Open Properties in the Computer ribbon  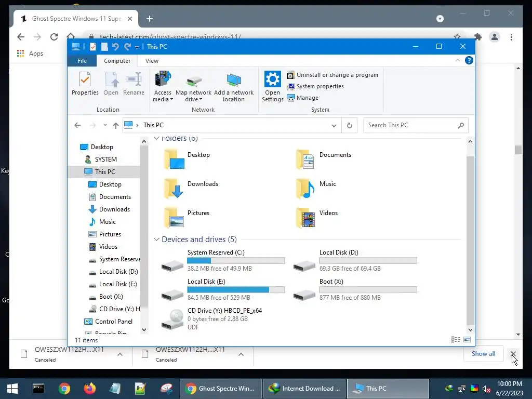85,84
